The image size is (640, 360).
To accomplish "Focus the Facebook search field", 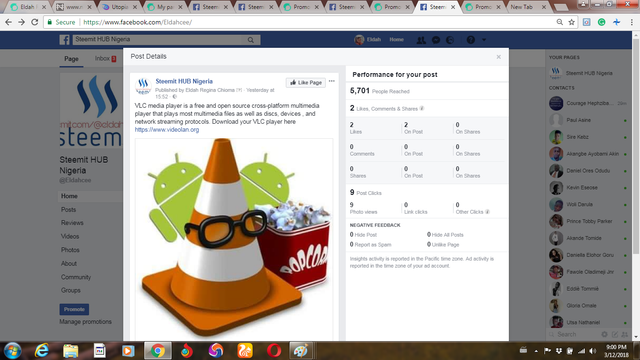I will point(159,40).
